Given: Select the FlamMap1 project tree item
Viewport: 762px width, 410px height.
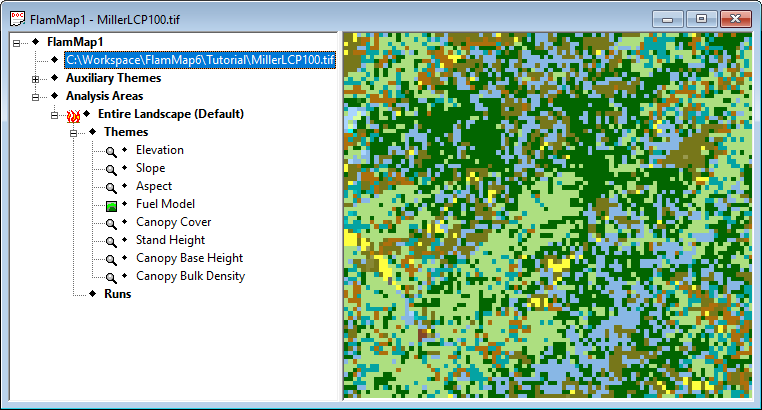Looking at the screenshot, I should (x=75, y=42).
